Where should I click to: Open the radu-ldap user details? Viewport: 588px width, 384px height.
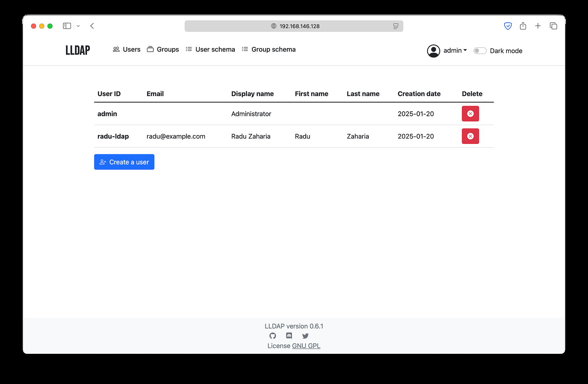coord(113,136)
